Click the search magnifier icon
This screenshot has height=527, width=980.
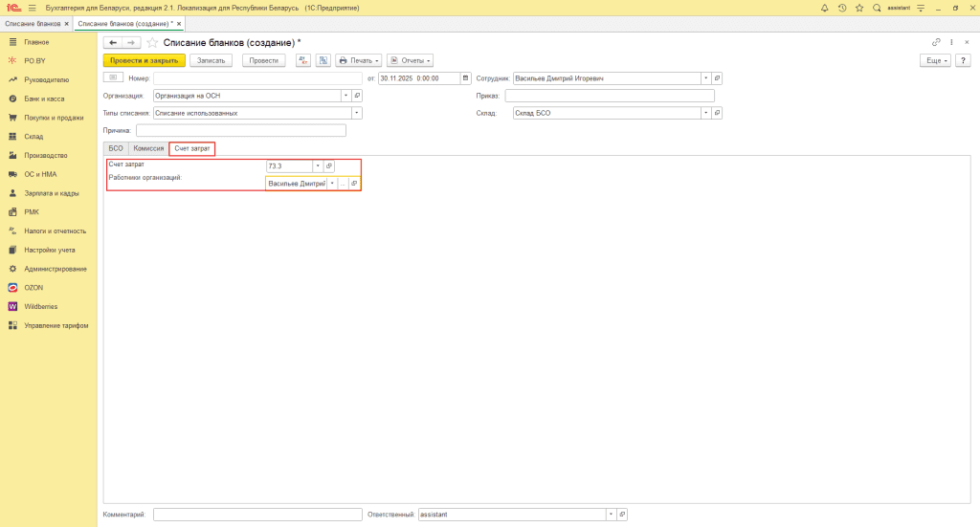(x=877, y=8)
